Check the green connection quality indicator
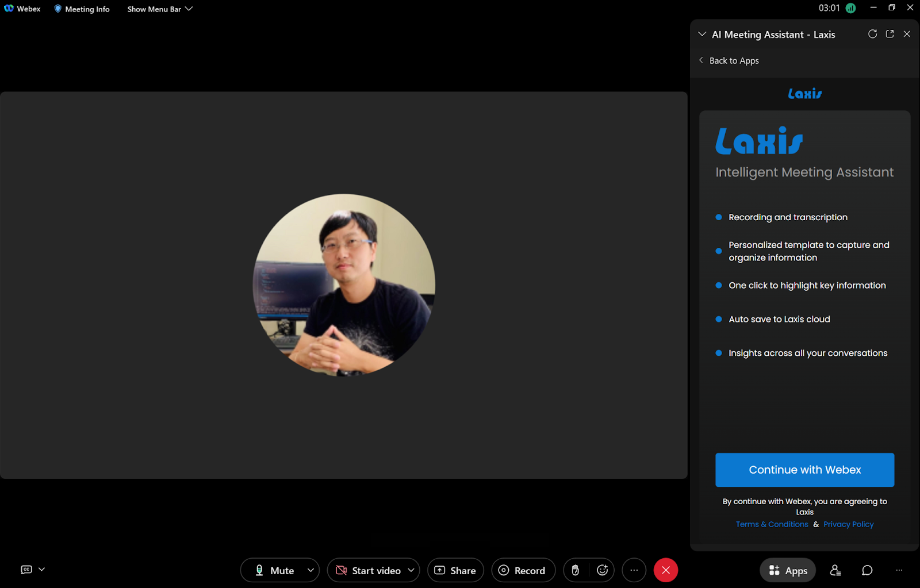920x588 pixels. point(851,8)
